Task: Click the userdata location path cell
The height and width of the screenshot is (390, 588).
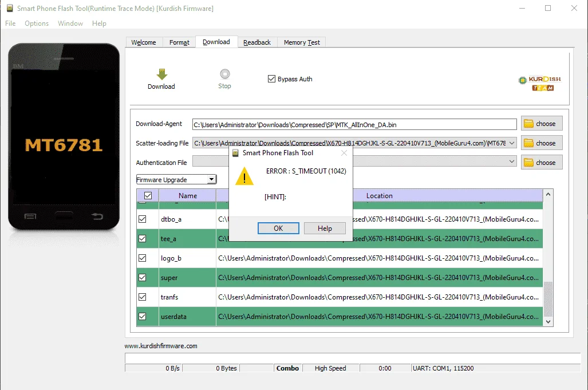Action: pyautogui.click(x=379, y=317)
